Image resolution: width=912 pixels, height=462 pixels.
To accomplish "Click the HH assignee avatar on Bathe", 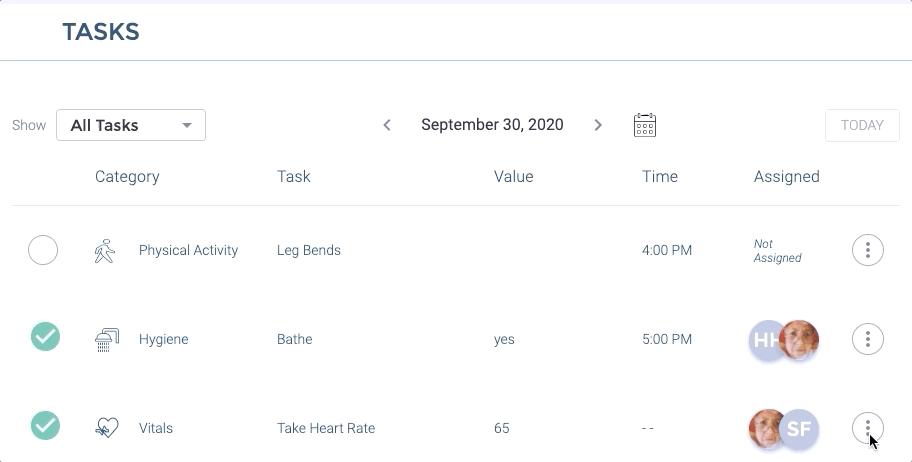I will coord(765,340).
